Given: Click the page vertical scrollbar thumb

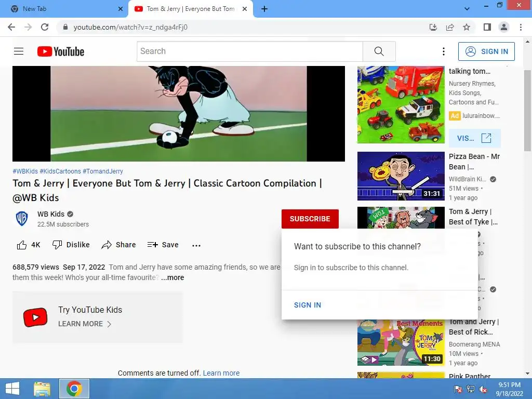Looking at the screenshot, I should [x=527, y=110].
